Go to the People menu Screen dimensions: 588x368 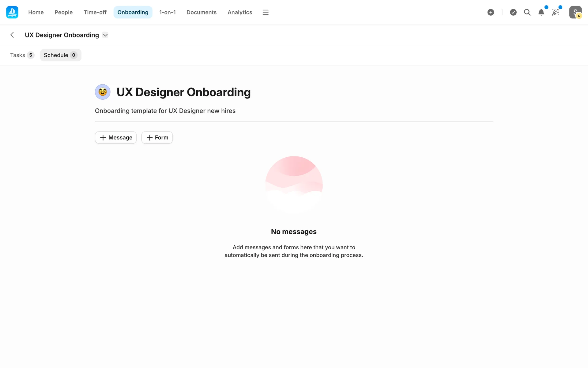(x=64, y=12)
